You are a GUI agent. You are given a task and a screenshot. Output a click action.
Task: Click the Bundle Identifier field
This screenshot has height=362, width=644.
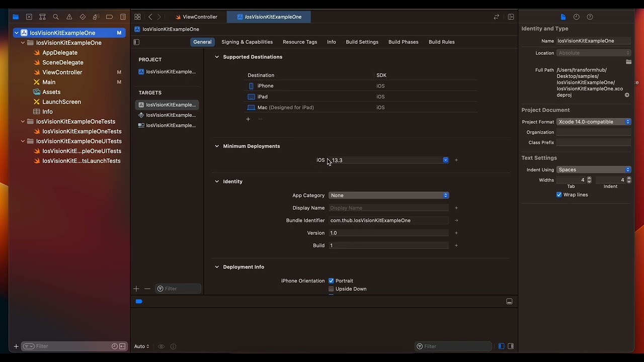pyautogui.click(x=388, y=220)
